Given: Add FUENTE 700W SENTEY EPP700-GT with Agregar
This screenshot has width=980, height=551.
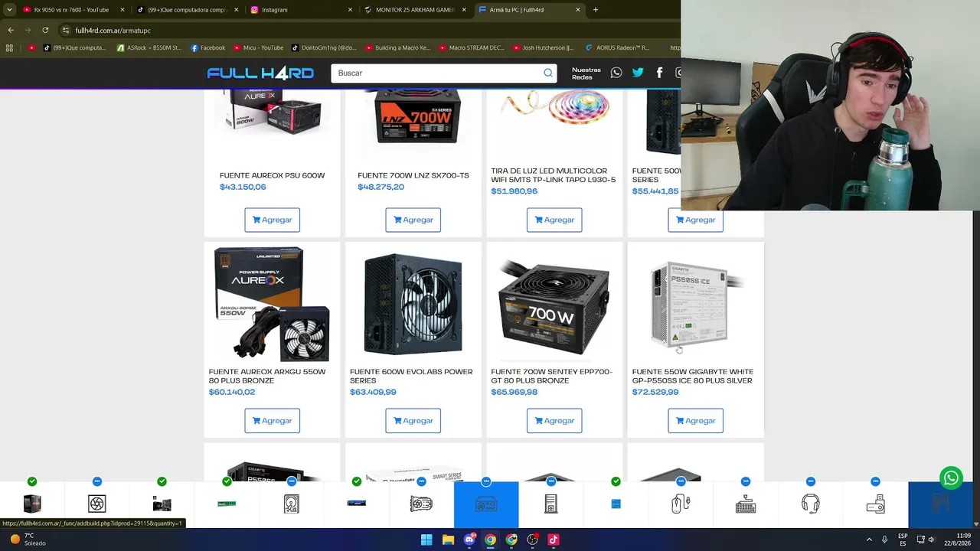Looking at the screenshot, I should point(554,420).
